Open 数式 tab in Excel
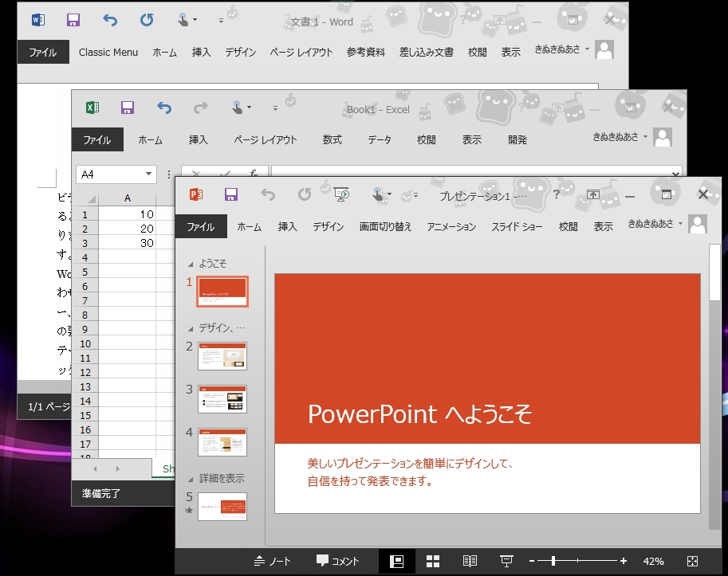The image size is (728, 576). click(333, 139)
